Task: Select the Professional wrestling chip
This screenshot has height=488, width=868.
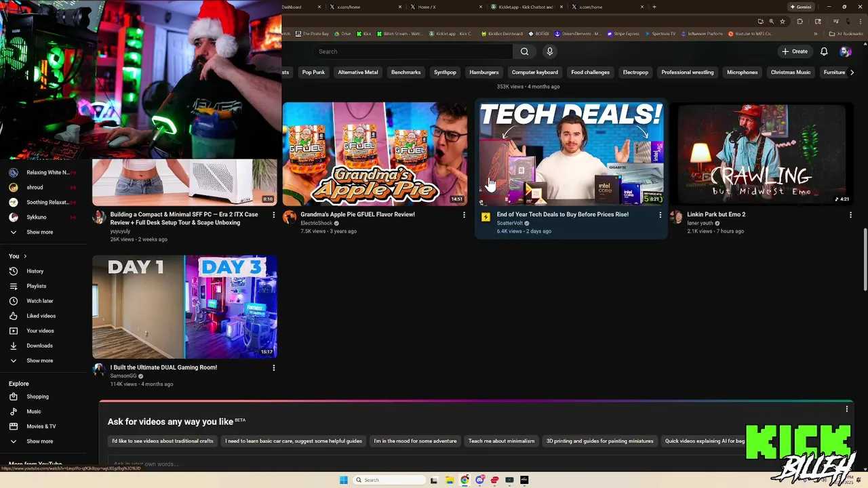Action: coord(688,73)
